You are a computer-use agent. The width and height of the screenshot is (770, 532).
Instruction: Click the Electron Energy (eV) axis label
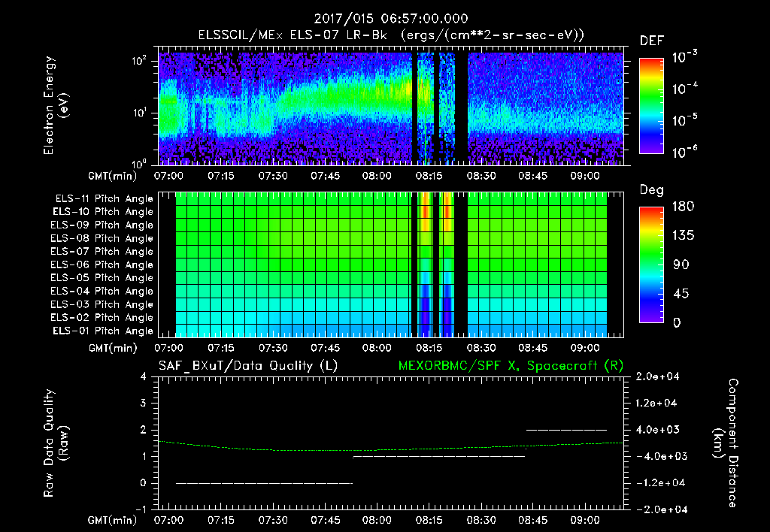point(56,105)
